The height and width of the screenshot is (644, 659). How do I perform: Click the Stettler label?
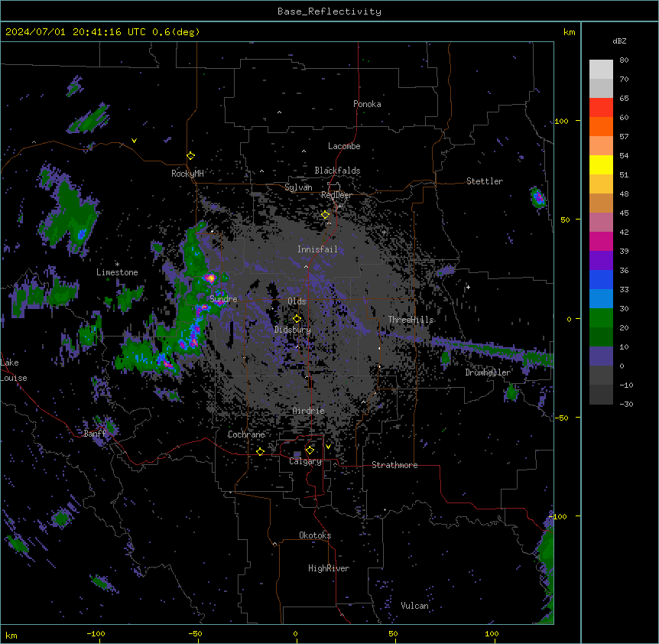pos(485,181)
